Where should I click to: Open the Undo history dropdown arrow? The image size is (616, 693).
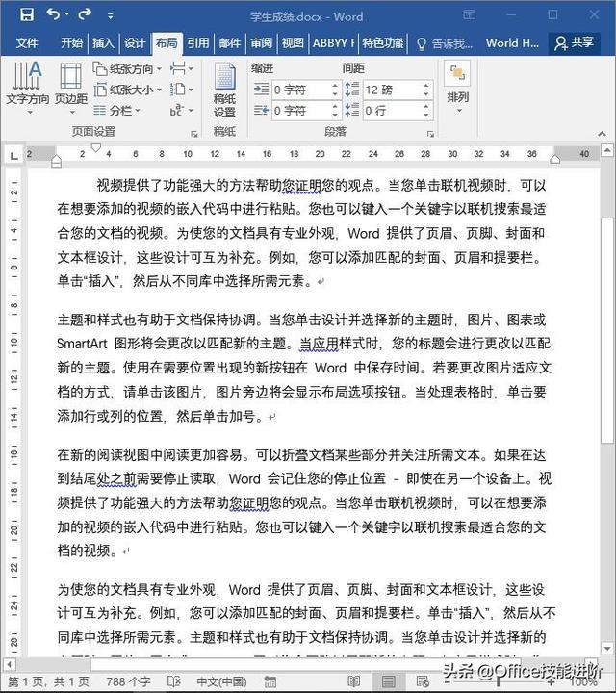[67, 15]
